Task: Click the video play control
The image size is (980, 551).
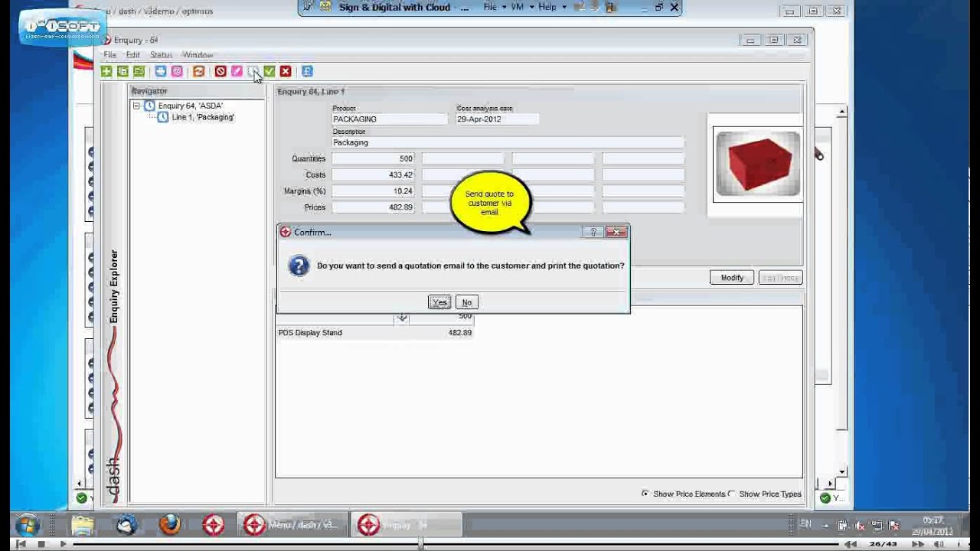Action: click(x=63, y=544)
